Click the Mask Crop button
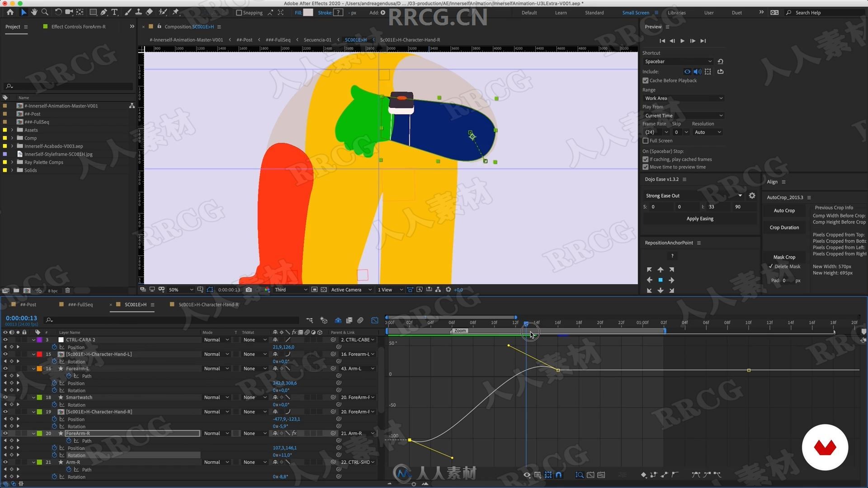The height and width of the screenshot is (488, 868). click(784, 257)
